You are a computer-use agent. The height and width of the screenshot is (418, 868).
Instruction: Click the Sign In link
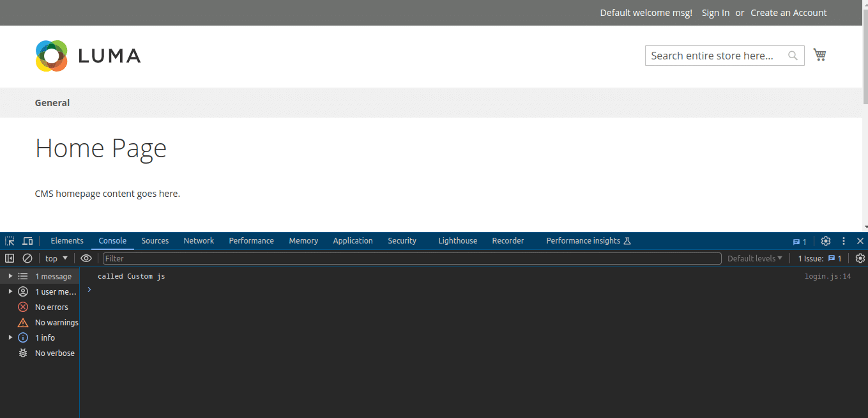(x=715, y=12)
